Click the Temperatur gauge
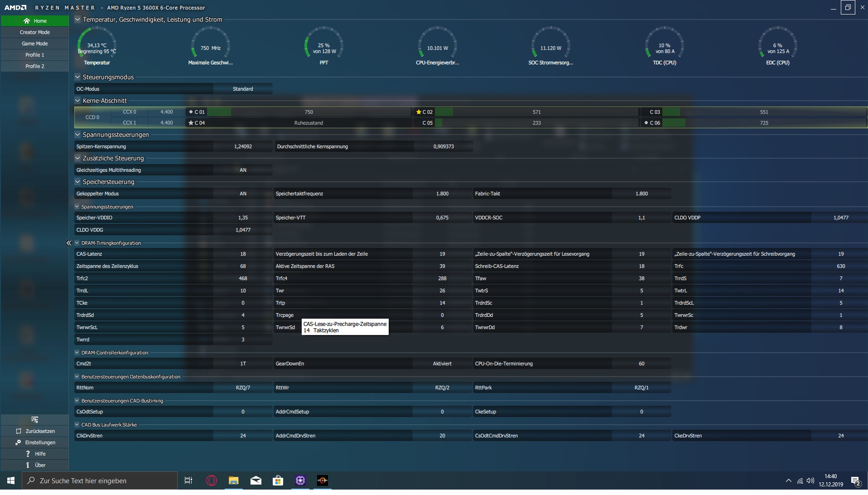Image resolution: width=868 pixels, height=495 pixels. click(x=97, y=46)
